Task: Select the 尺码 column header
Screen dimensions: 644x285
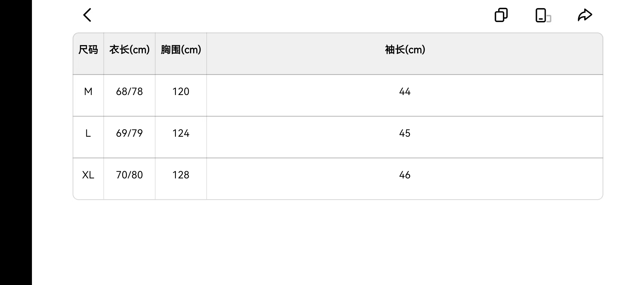Action: click(88, 50)
